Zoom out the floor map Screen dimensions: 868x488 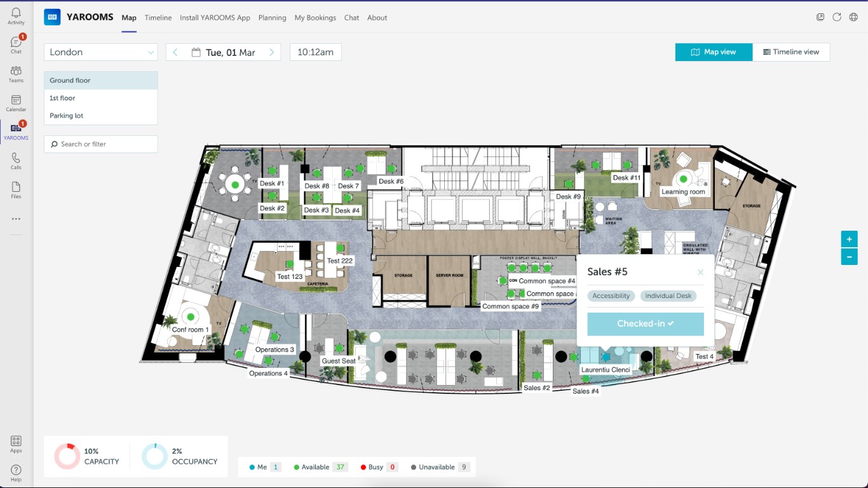tap(849, 257)
